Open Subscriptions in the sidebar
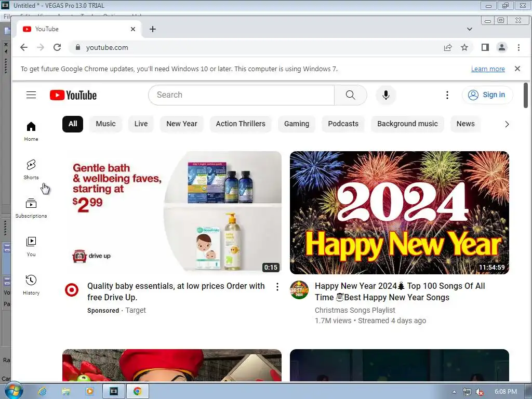The image size is (532, 399). pos(31,208)
